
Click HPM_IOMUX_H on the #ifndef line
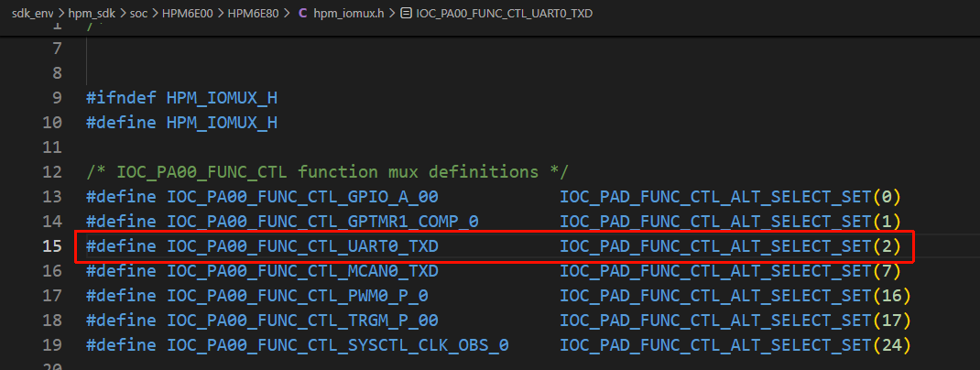pyautogui.click(x=222, y=98)
